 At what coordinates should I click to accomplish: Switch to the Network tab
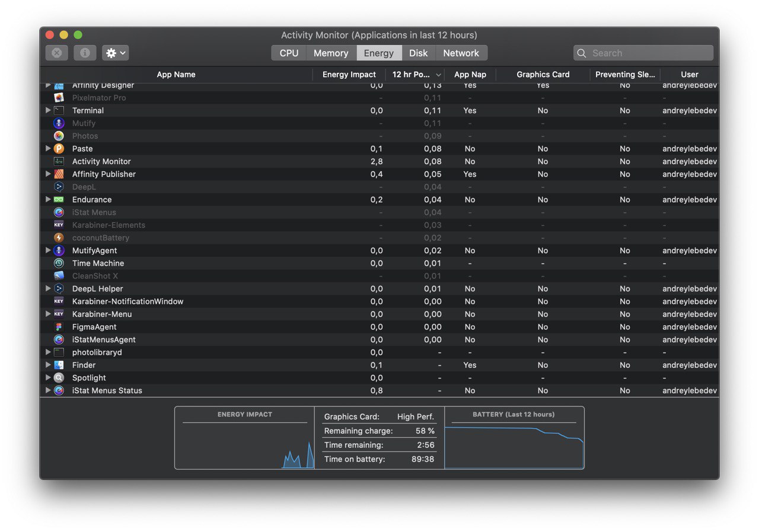point(461,53)
